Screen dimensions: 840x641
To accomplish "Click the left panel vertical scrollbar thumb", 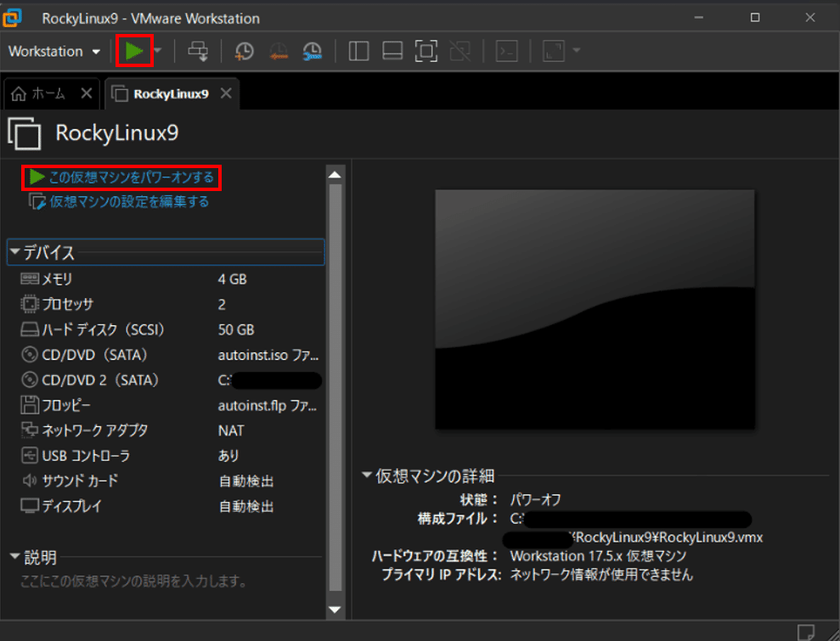I will tap(335, 388).
